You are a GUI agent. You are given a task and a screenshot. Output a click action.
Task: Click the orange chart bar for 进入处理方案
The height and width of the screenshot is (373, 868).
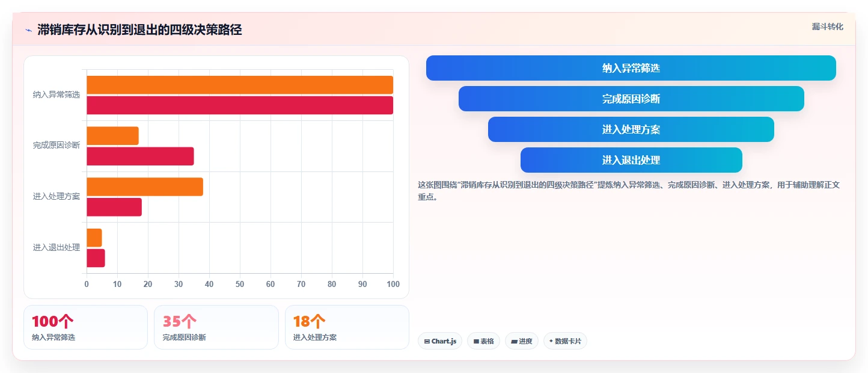pyautogui.click(x=145, y=187)
